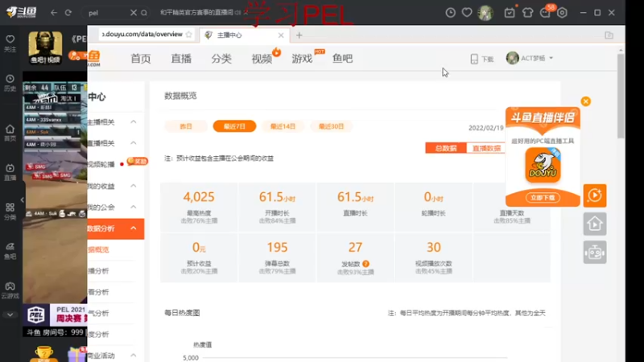This screenshot has height=362, width=644.
Task: Open the shirt skin icon
Action: click(x=528, y=13)
